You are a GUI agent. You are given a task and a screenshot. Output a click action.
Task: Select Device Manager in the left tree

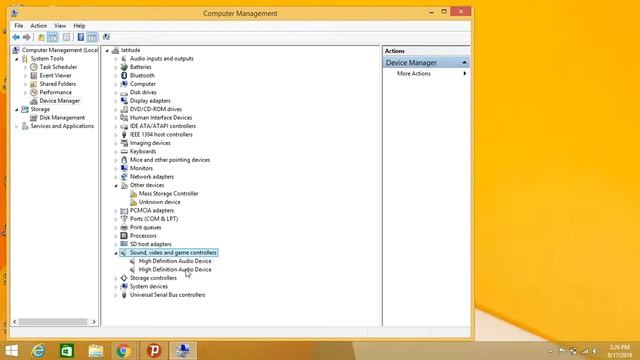[x=60, y=101]
